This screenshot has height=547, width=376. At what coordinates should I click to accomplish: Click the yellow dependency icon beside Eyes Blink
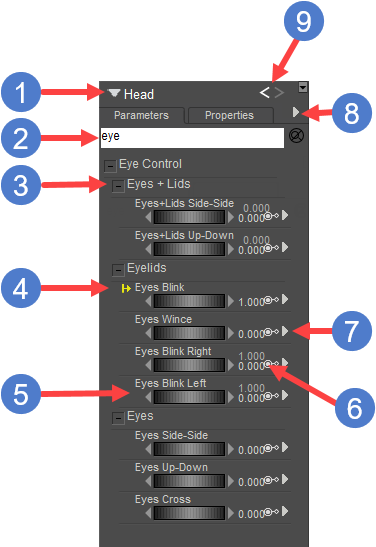(x=126, y=289)
